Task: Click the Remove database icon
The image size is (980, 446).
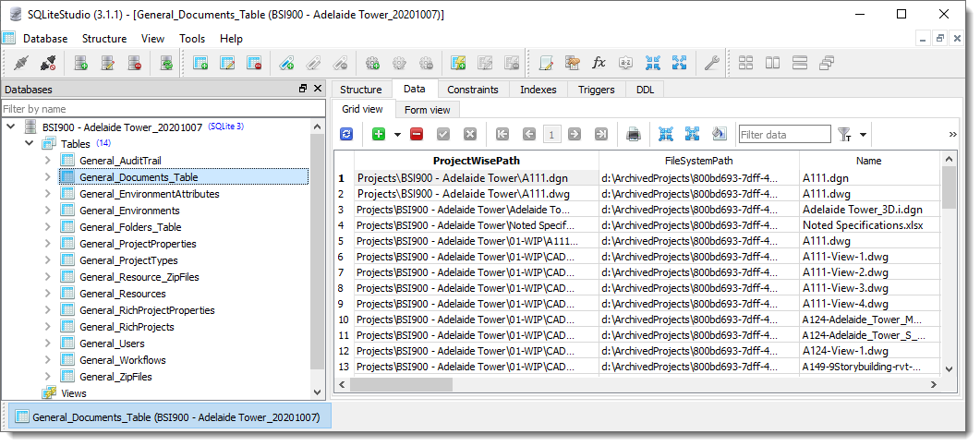Action: coord(134,63)
